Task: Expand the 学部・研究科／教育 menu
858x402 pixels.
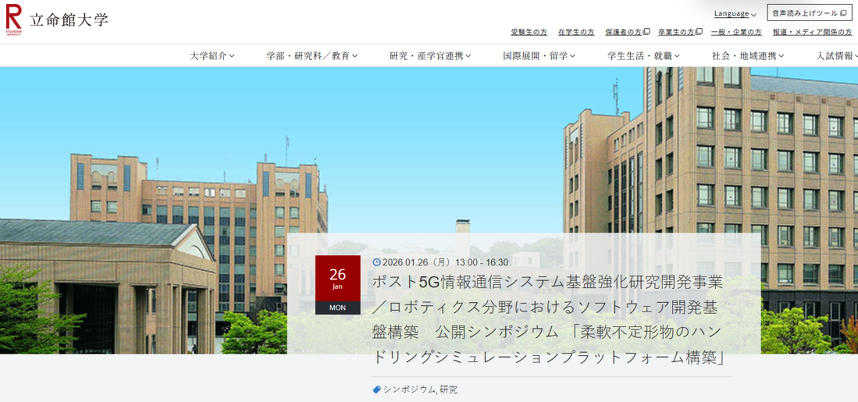Action: click(311, 56)
